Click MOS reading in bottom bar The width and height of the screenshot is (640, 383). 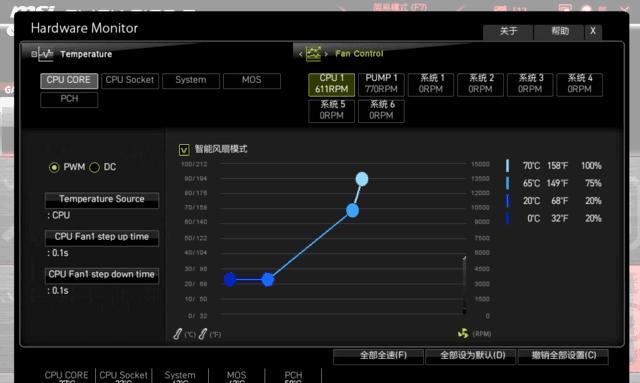(237, 376)
